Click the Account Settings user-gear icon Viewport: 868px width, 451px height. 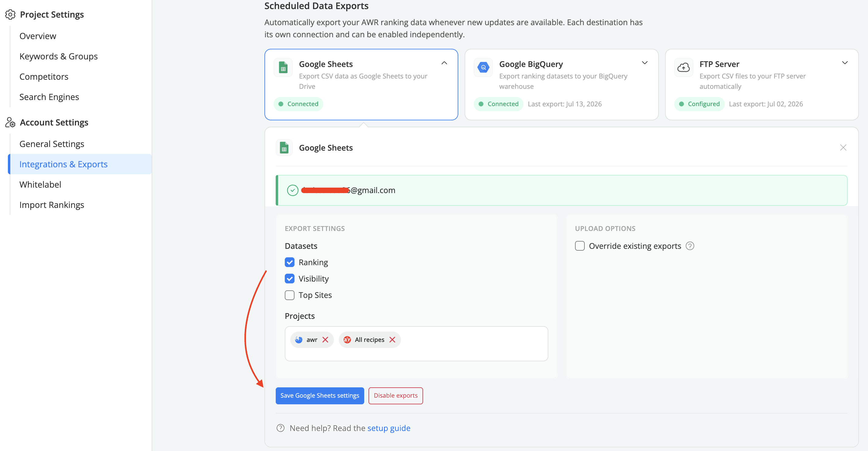[x=10, y=122]
